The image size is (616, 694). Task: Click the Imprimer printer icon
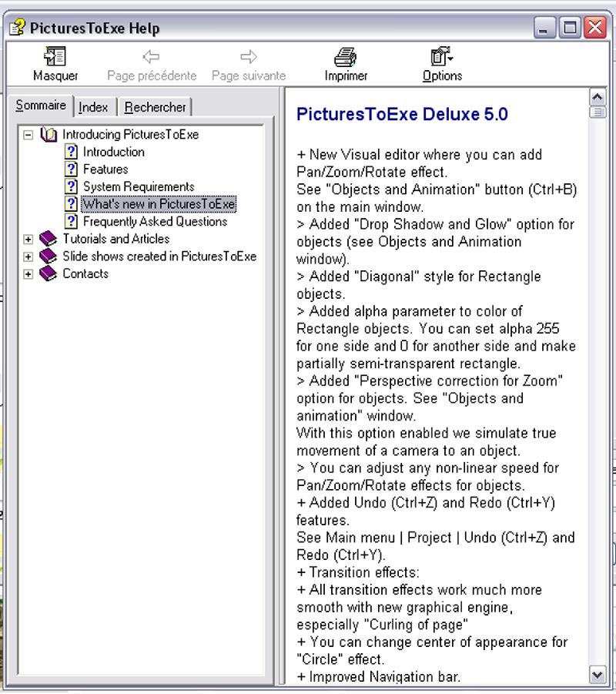(x=345, y=57)
